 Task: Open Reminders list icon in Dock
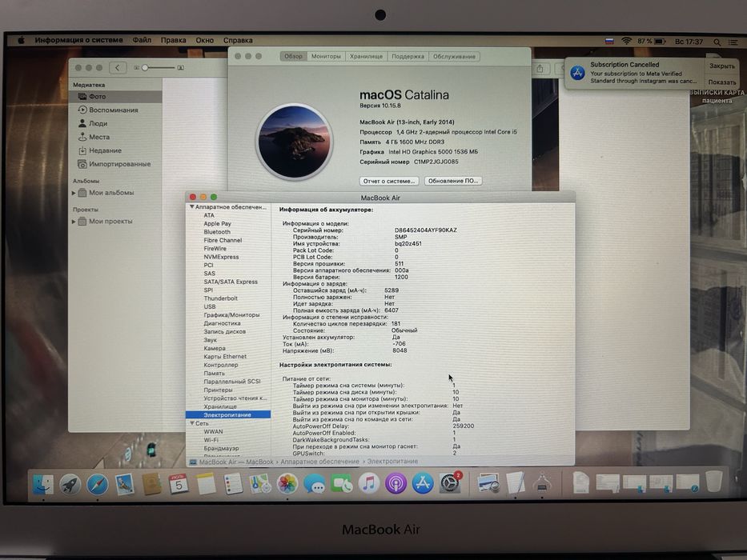coord(233,484)
